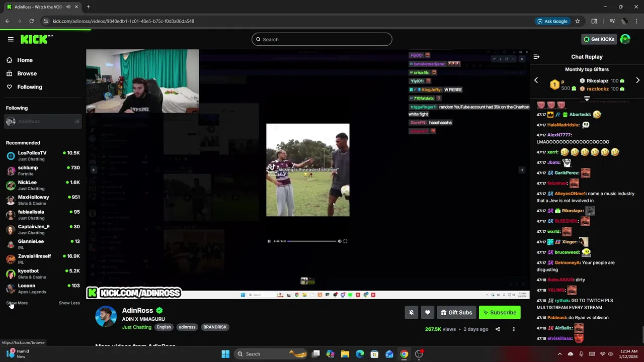Focus the Kick search box
Viewport: 644px width, 362px height.
click(x=322, y=39)
